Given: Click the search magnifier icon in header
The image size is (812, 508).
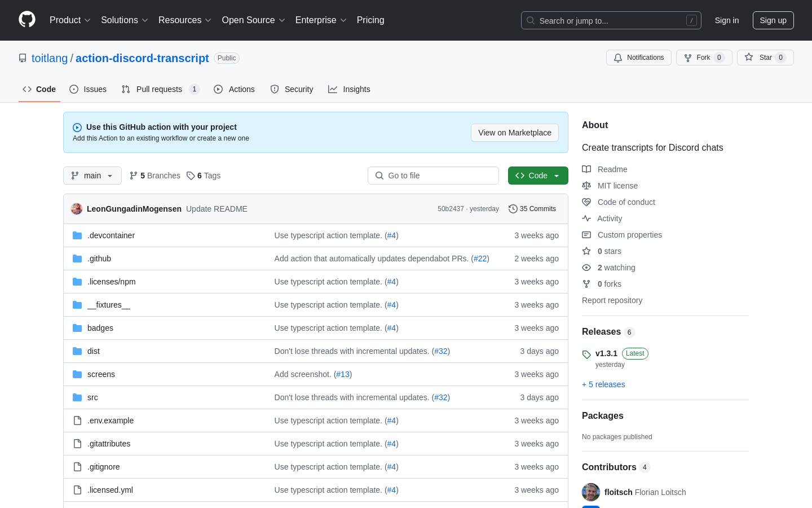Looking at the screenshot, I should 531,20.
